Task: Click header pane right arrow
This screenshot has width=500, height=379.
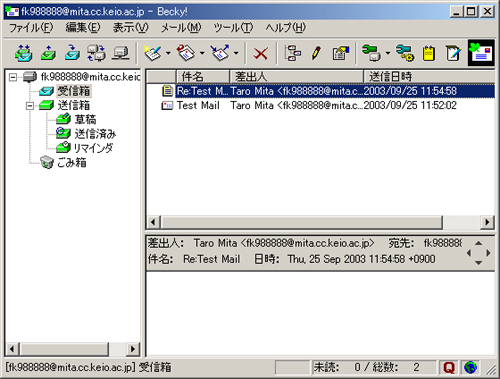Action: tap(488, 253)
